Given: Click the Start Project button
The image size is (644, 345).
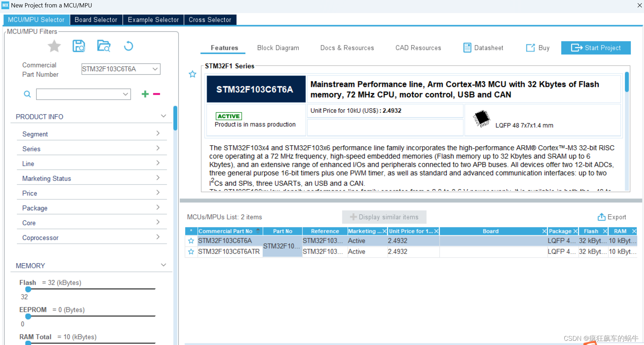Looking at the screenshot, I should click(x=596, y=48).
